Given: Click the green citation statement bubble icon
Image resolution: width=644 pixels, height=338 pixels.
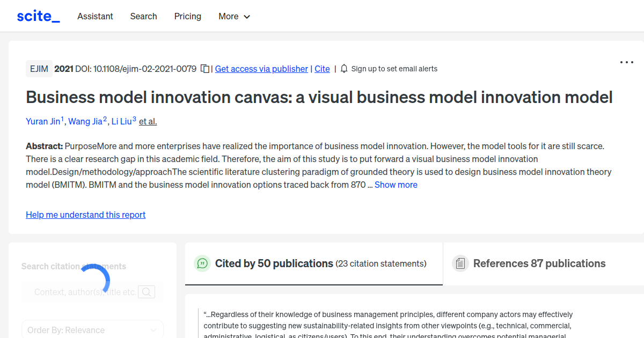Looking at the screenshot, I should click(x=202, y=263).
